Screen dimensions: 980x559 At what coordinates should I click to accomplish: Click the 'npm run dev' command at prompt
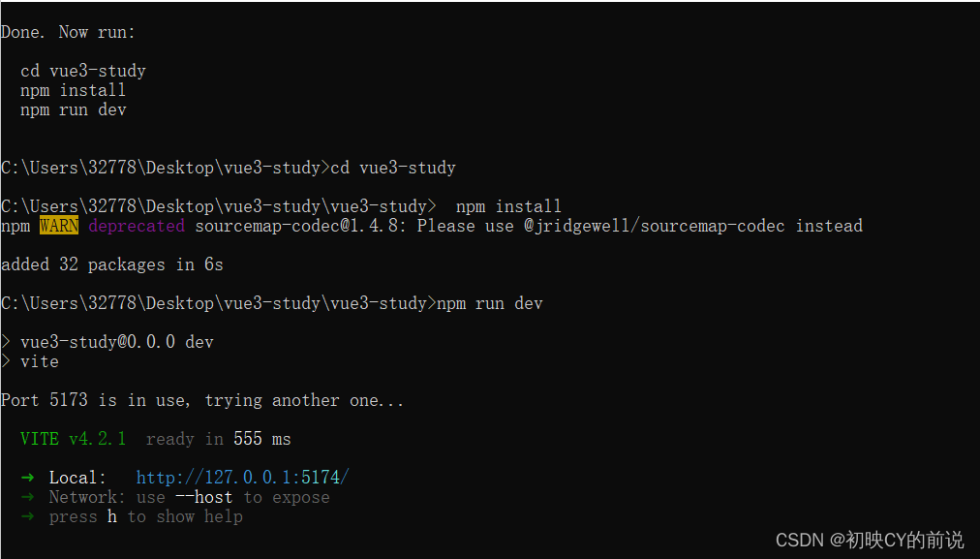pyautogui.click(x=489, y=303)
